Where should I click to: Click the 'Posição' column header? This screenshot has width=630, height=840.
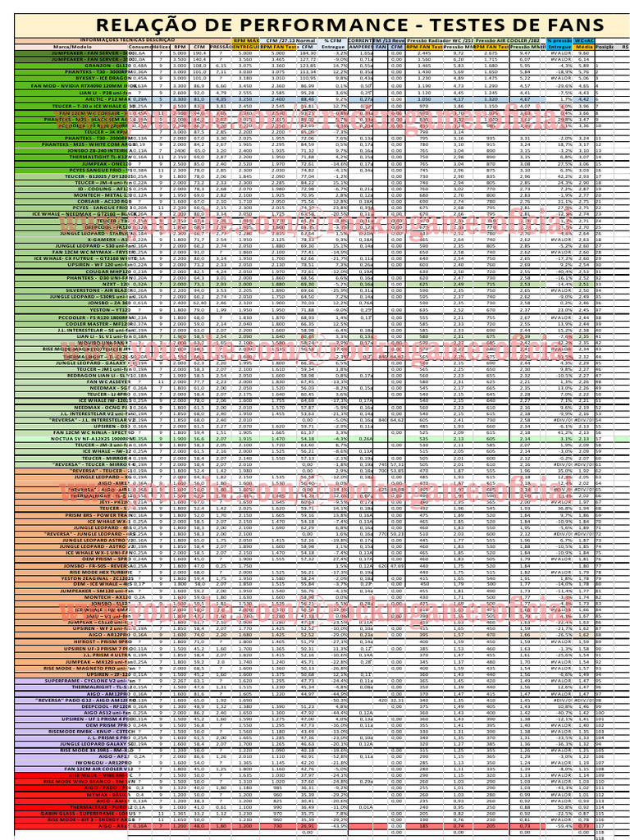605,47
